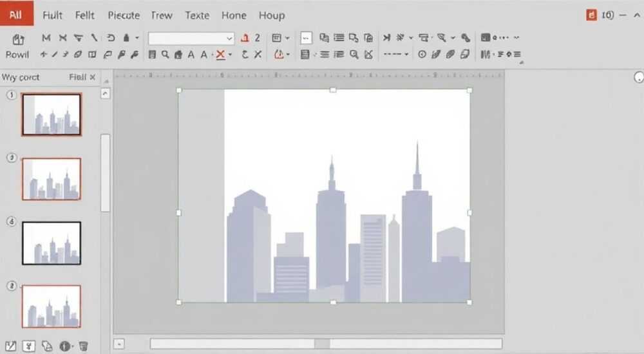Expand the red triangle dropdown arrow
The image size is (644, 354).
point(288,55)
